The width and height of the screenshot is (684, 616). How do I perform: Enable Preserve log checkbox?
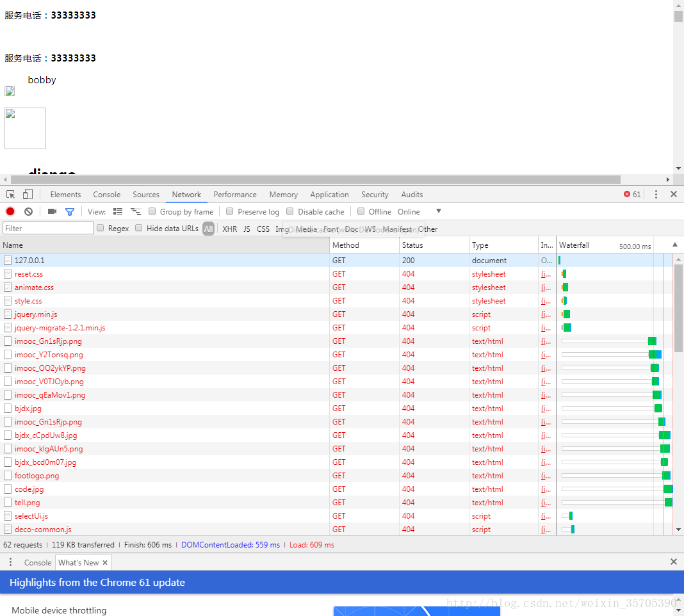coord(229,211)
